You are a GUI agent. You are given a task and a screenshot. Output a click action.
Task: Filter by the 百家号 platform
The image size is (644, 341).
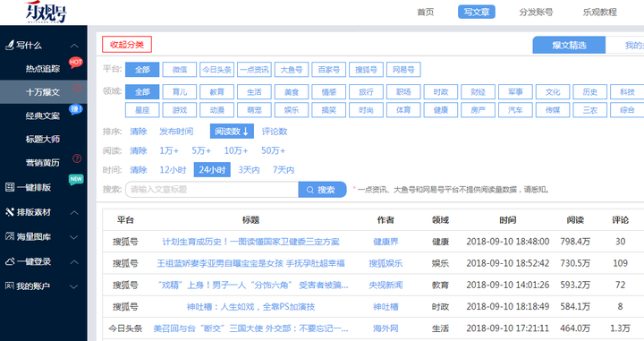(x=329, y=70)
